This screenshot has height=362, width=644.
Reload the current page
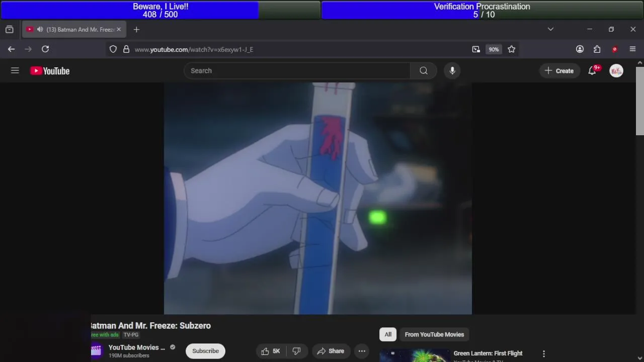pos(45,49)
